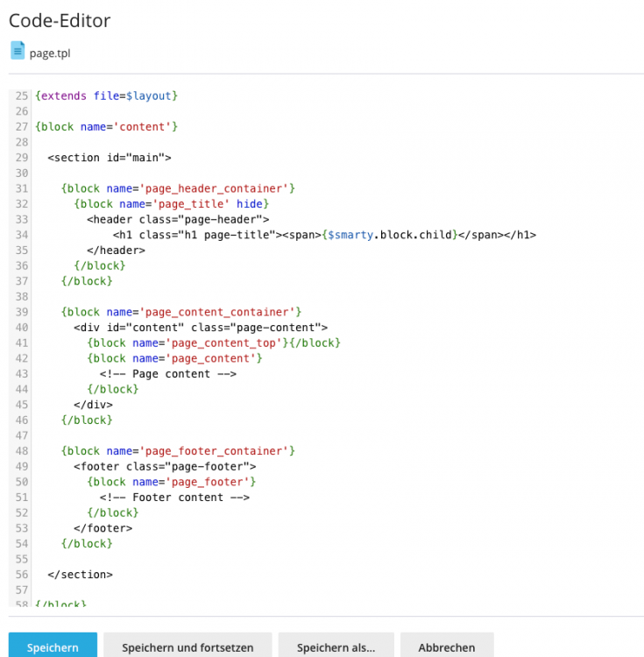Click the Code-Editor heading
644x657 pixels.
coord(60,20)
